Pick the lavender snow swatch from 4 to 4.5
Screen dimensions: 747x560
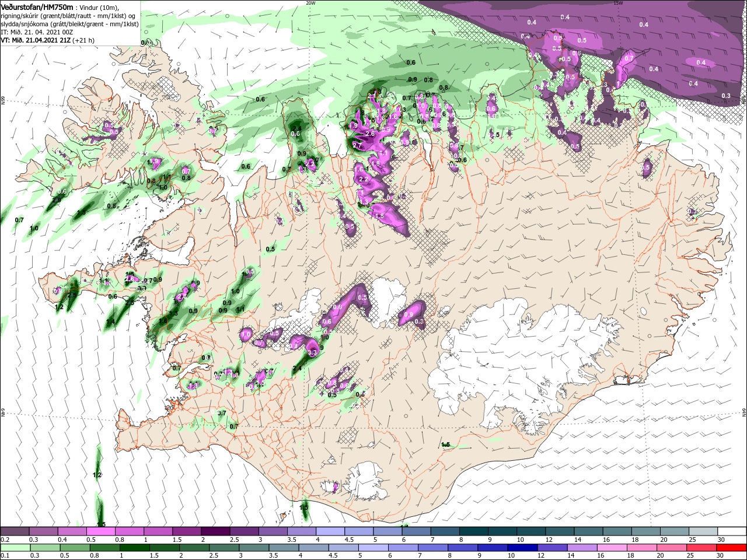click(330, 531)
